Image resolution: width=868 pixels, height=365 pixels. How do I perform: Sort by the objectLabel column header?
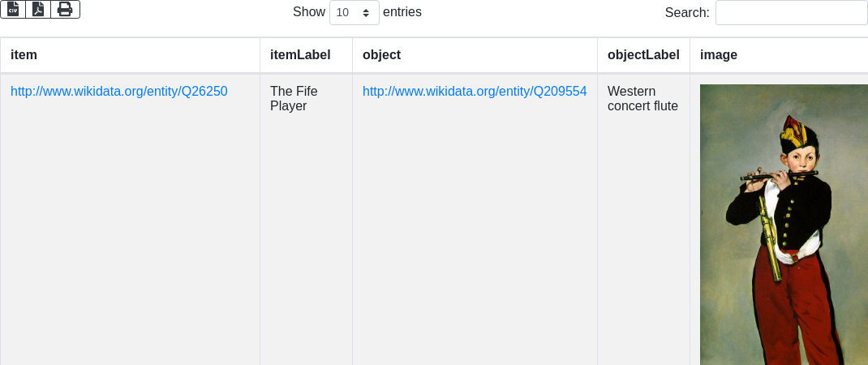643,54
